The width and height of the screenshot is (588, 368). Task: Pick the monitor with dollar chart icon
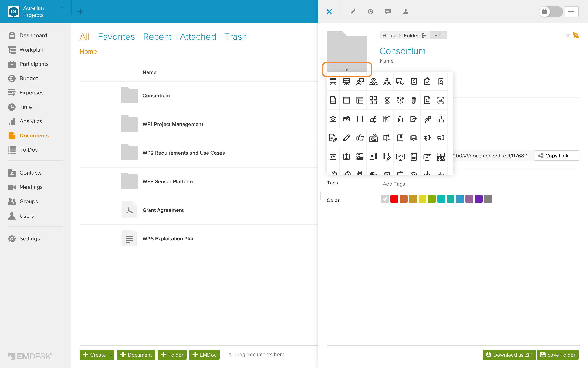tap(400, 156)
